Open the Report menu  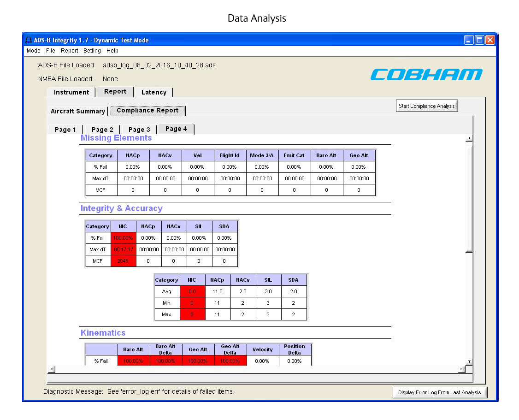69,51
